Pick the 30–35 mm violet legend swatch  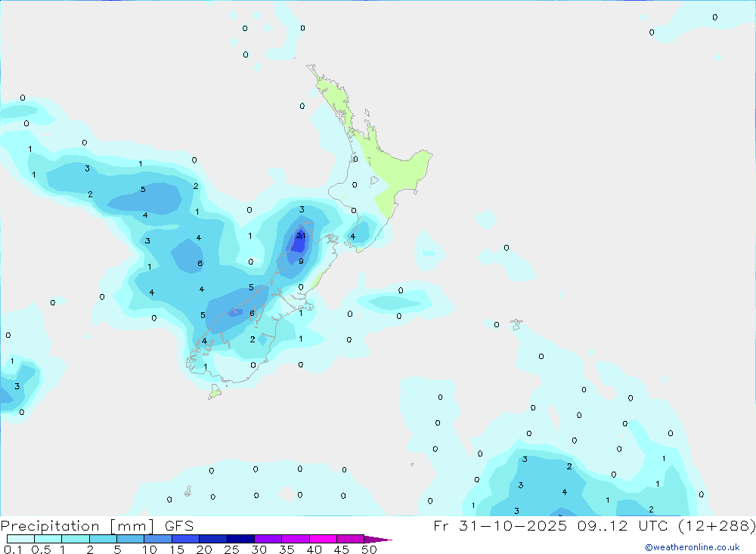pos(268,539)
